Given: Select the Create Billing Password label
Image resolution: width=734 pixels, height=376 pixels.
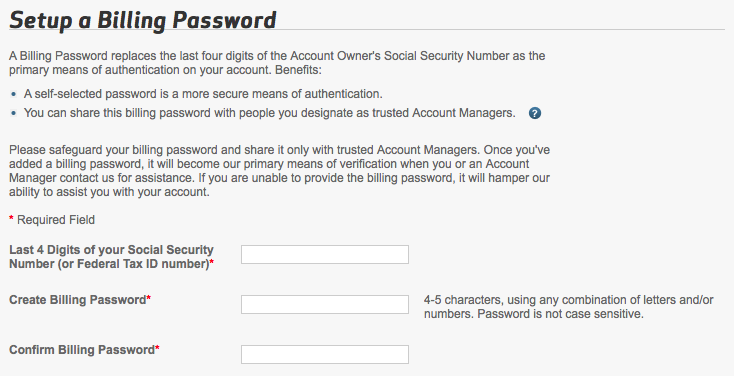Looking at the screenshot, I should point(78,300).
